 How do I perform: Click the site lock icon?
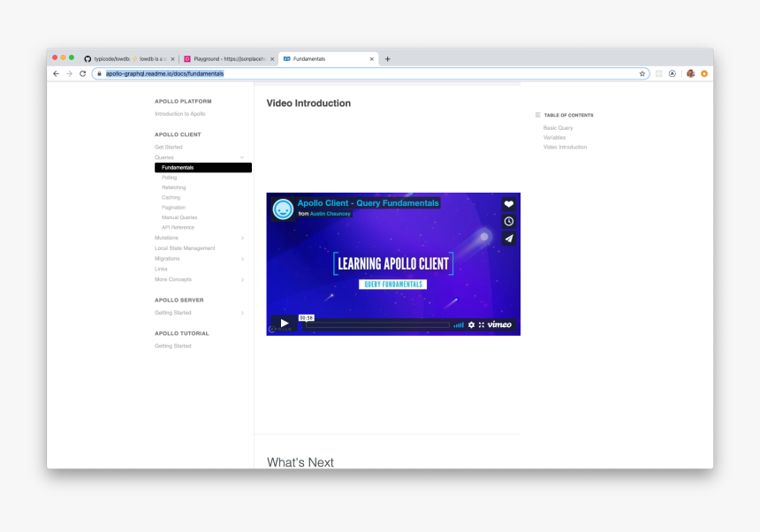(99, 73)
